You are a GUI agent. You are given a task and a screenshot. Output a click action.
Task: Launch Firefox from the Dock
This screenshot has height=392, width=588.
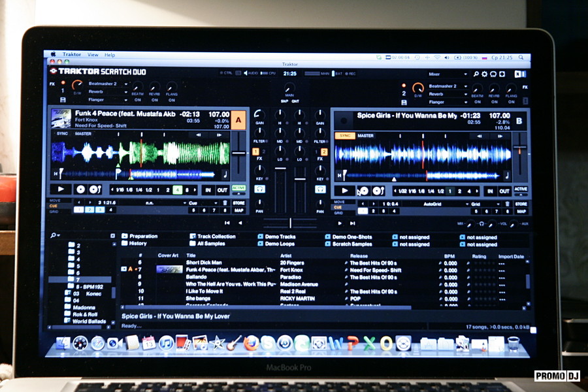[251, 343]
